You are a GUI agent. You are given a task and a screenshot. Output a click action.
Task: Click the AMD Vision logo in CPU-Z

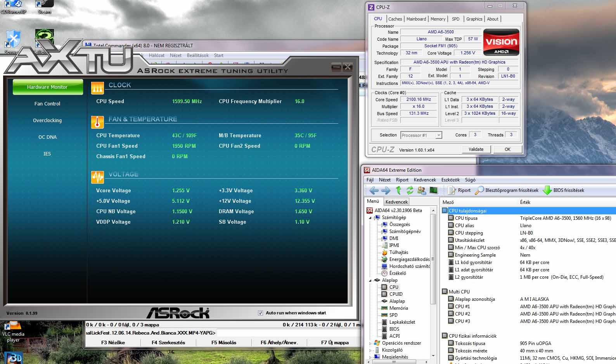[501, 42]
